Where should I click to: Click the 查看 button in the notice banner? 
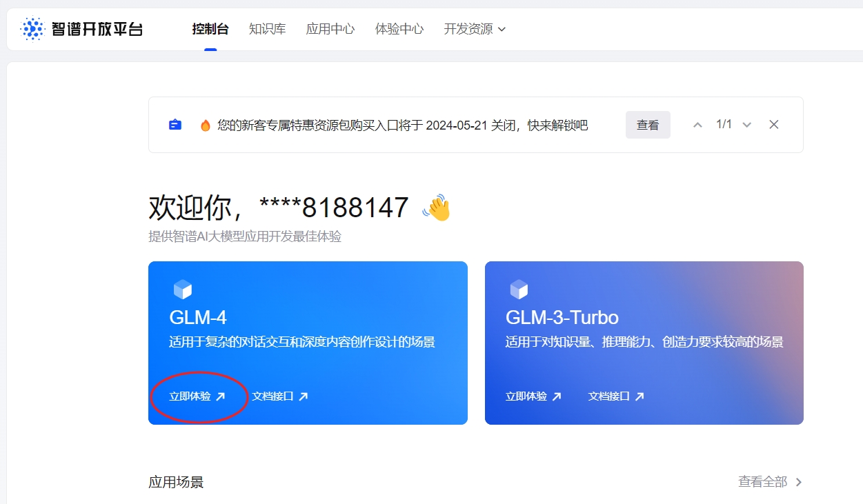tap(648, 125)
